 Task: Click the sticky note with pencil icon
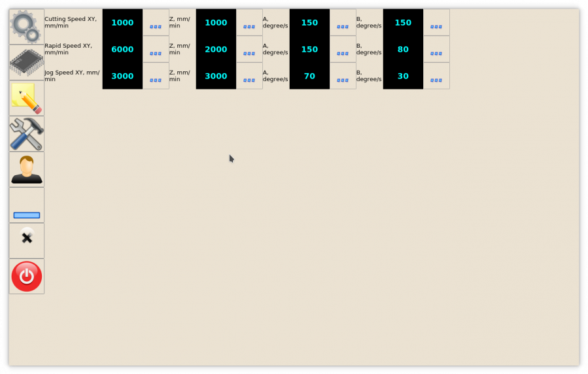coord(27,98)
